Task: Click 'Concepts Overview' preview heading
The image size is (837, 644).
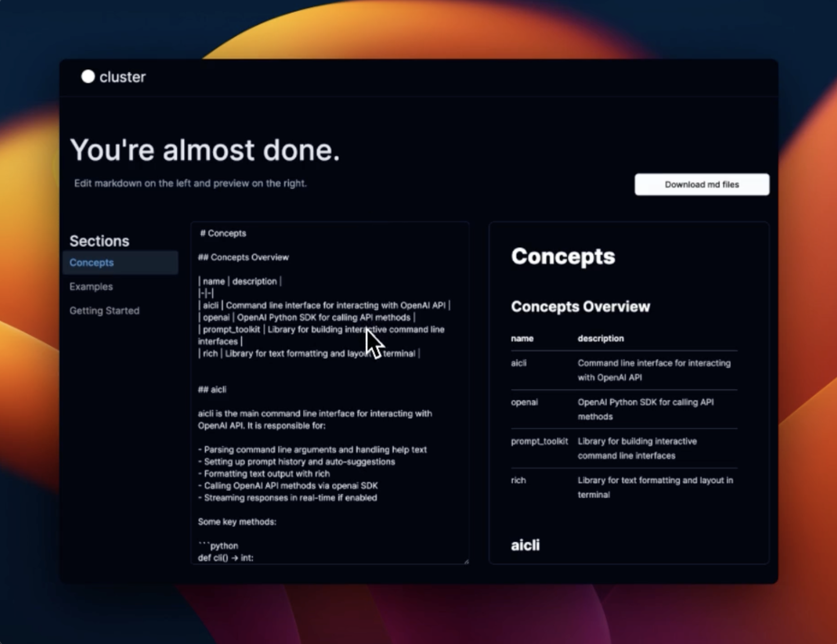Action: point(581,306)
